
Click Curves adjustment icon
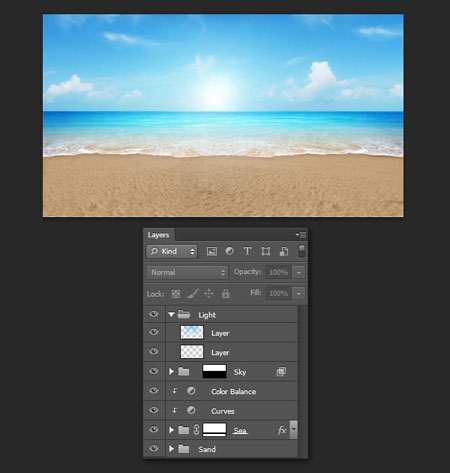coord(191,410)
